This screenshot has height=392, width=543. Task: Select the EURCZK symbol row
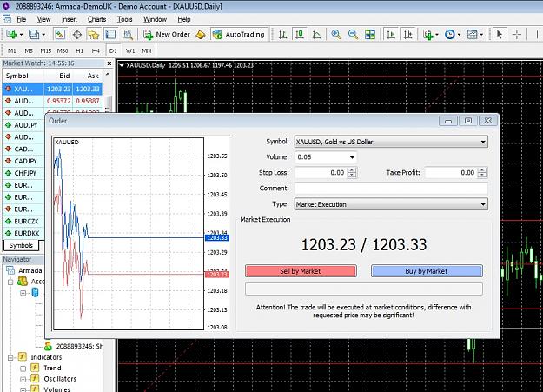tap(23, 221)
